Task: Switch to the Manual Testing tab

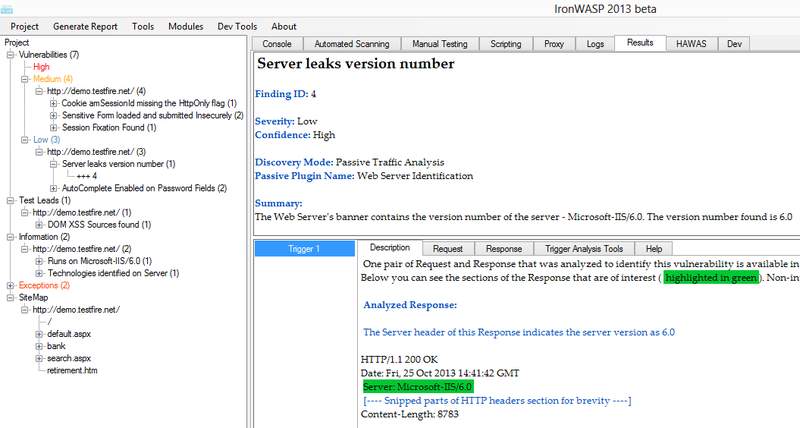Action: tap(441, 44)
